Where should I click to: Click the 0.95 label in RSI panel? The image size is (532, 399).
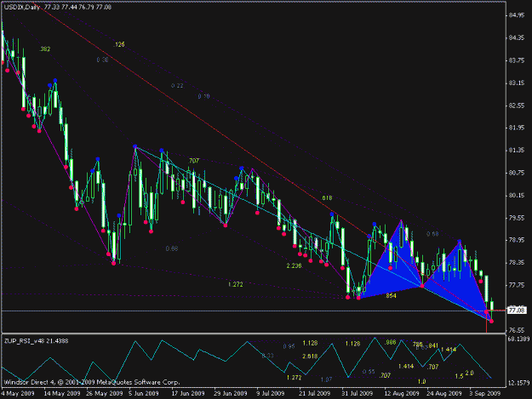[289, 346]
